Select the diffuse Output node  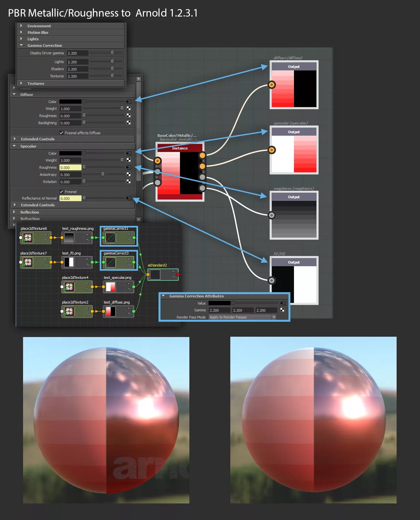tap(294, 84)
